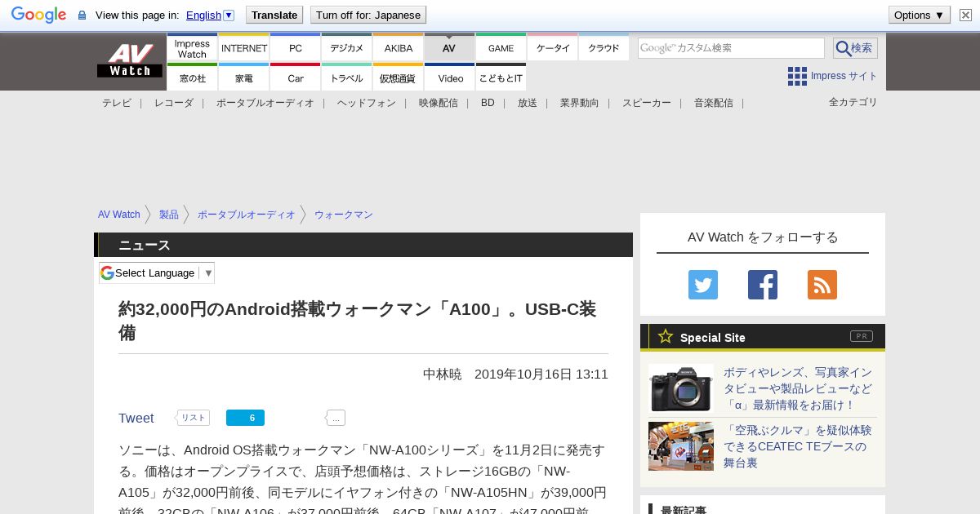Click the 製品 breadcrumb link
This screenshot has width=980, height=514.
coord(169,215)
